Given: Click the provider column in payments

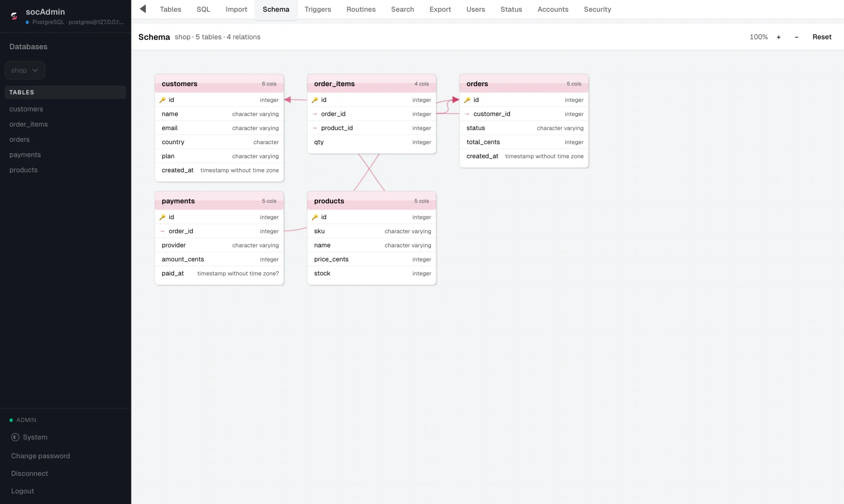Looking at the screenshot, I should coord(219,245).
